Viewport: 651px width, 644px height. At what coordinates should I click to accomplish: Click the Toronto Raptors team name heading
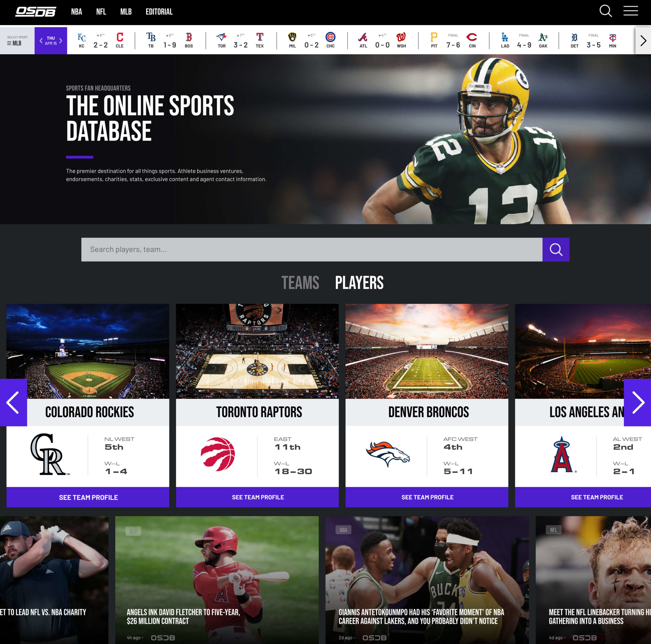click(259, 412)
